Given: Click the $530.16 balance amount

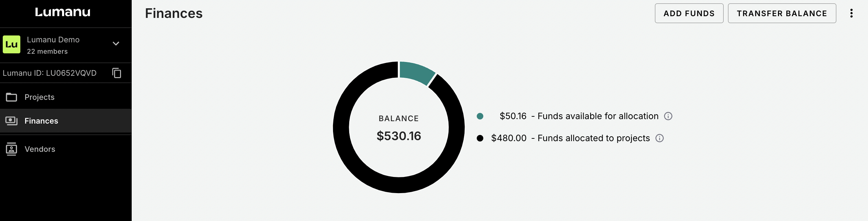Looking at the screenshot, I should [399, 136].
